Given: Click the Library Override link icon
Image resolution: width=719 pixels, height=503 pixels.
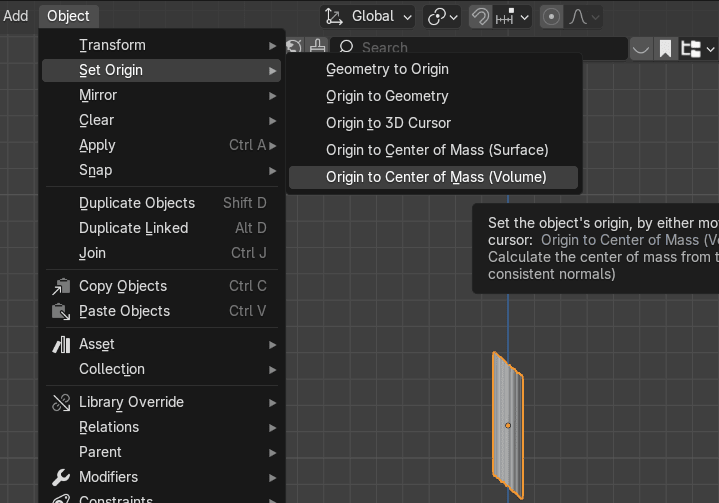Looking at the screenshot, I should click(x=61, y=402).
